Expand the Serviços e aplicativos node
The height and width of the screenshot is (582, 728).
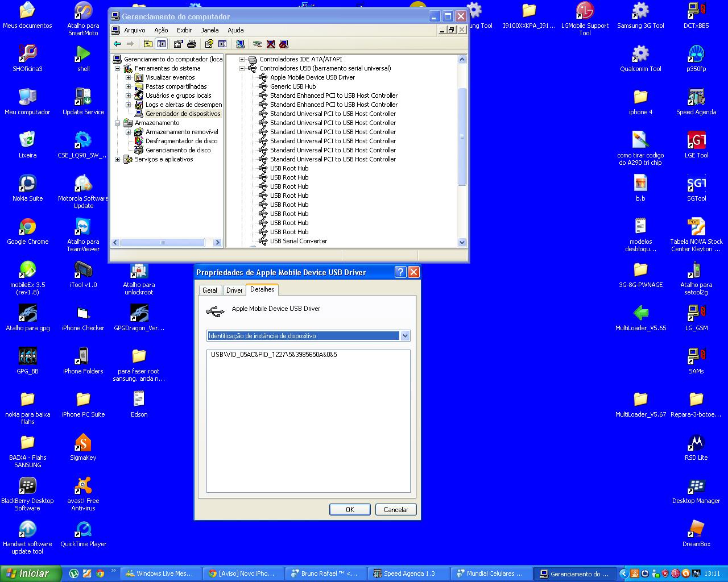[x=118, y=159]
